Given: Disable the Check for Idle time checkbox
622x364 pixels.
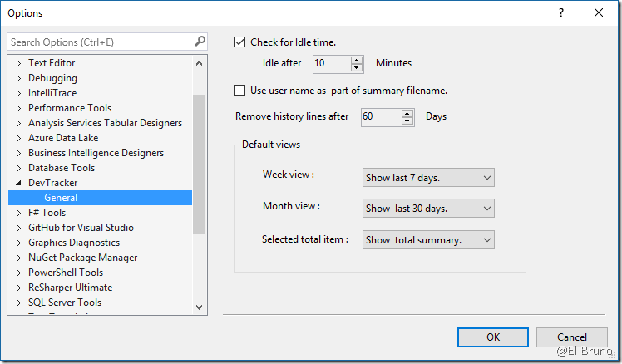Looking at the screenshot, I should click(x=241, y=42).
